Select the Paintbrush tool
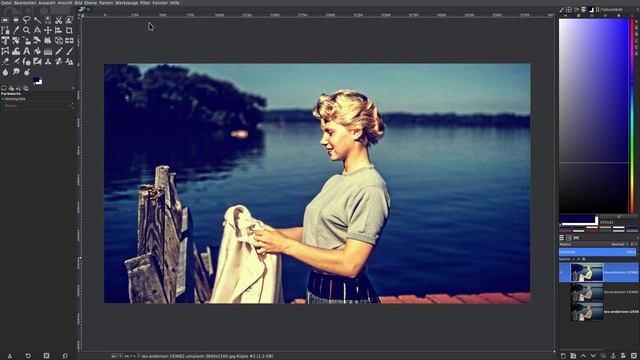This screenshot has height=360, width=640. (x=69, y=51)
